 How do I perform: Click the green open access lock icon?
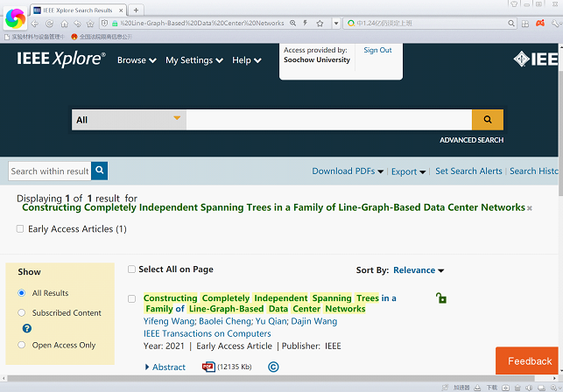pos(441,299)
